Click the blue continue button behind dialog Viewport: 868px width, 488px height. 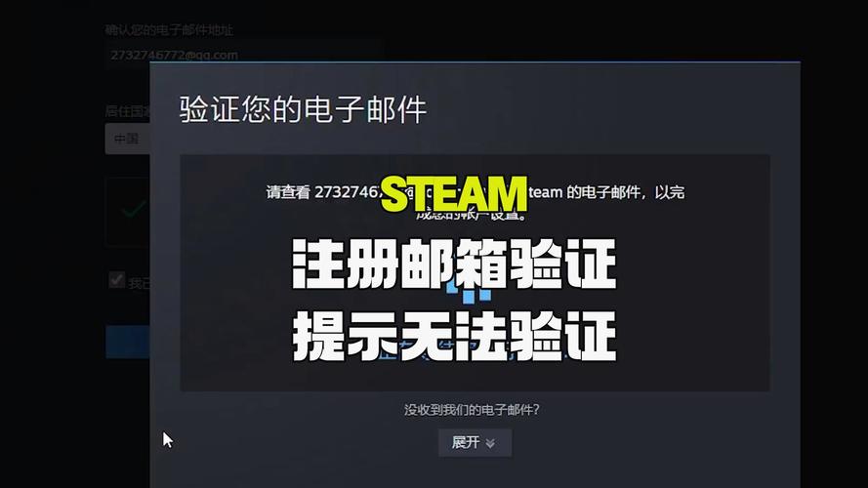click(128, 342)
